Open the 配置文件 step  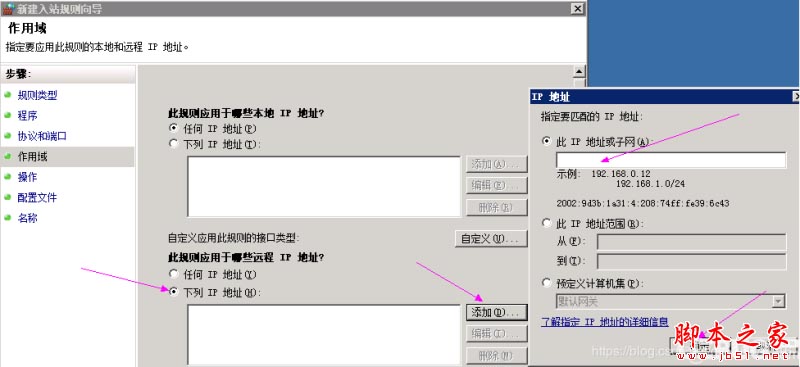[x=37, y=198]
